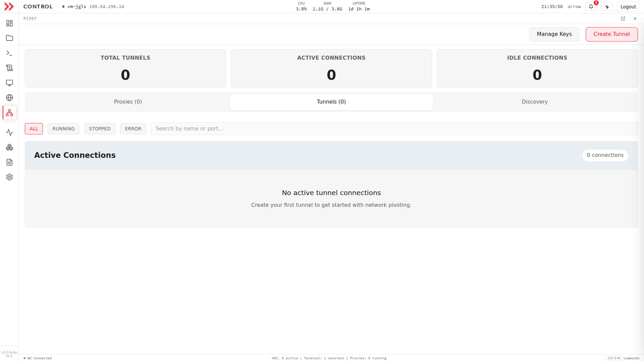Click the version v1.0.6-beta.1 label

click(x=9, y=354)
